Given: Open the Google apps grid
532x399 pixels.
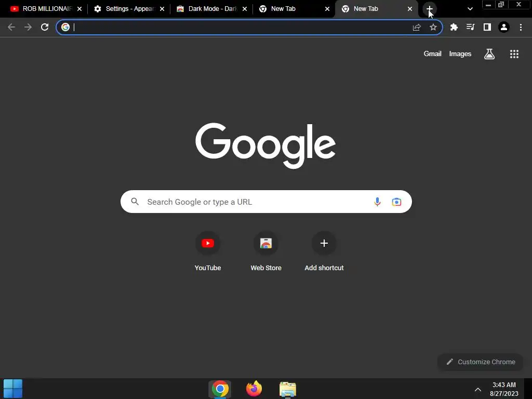Looking at the screenshot, I should [x=514, y=54].
